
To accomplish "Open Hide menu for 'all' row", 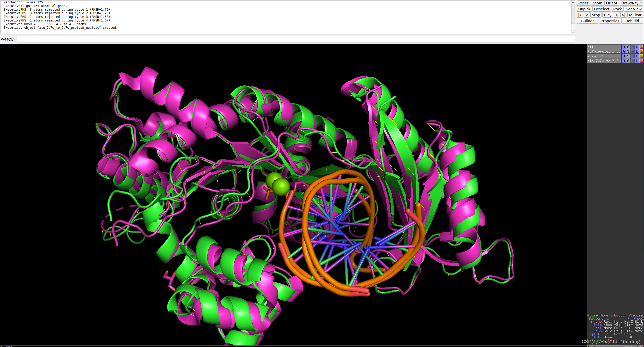I will pos(633,47).
